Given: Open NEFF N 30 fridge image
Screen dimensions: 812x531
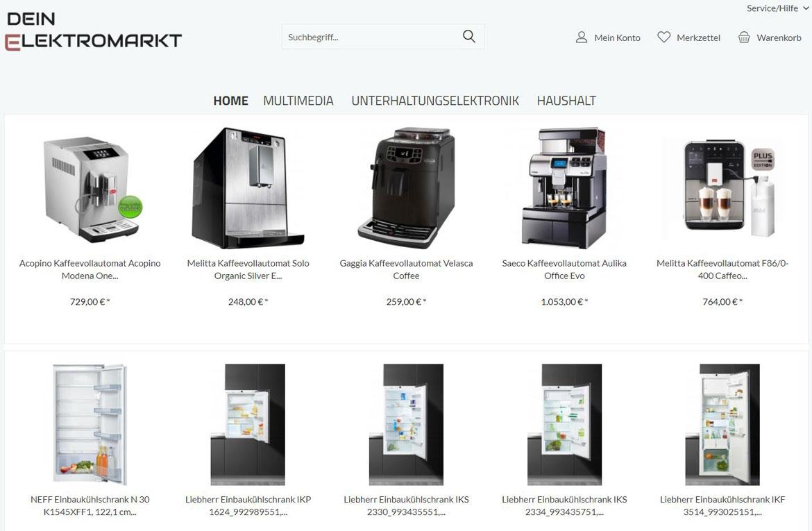Looking at the screenshot, I should pos(90,425).
